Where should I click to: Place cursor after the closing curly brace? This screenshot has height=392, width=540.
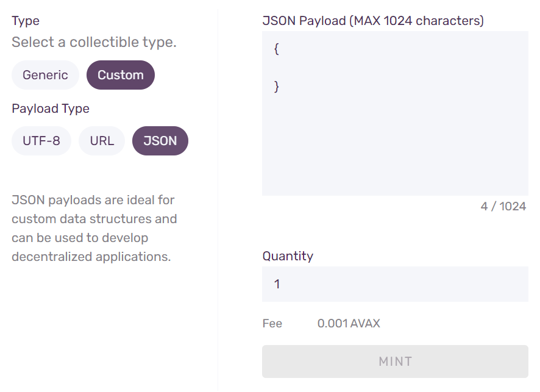(x=279, y=86)
